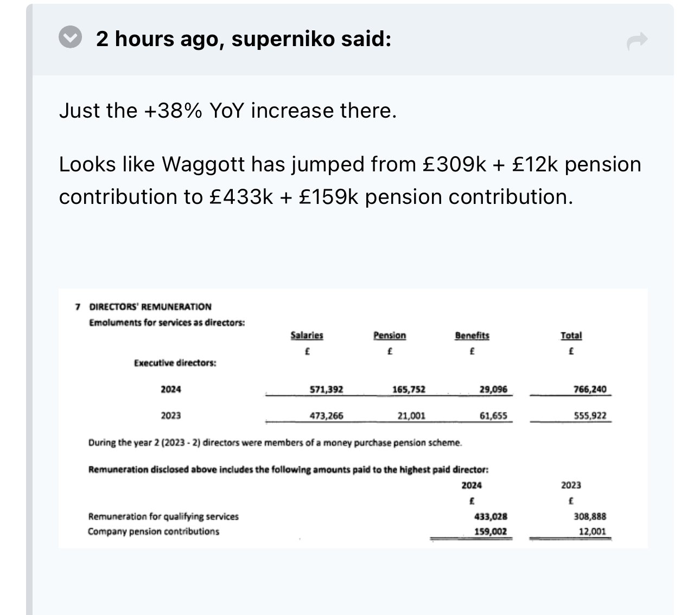
Task: Click the "Total" column header
Action: tap(571, 336)
